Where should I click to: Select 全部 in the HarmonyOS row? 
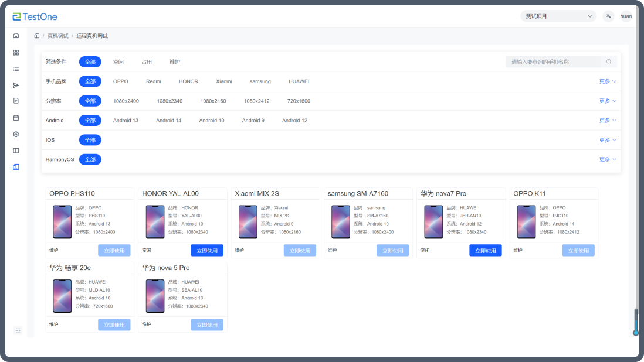(x=90, y=159)
